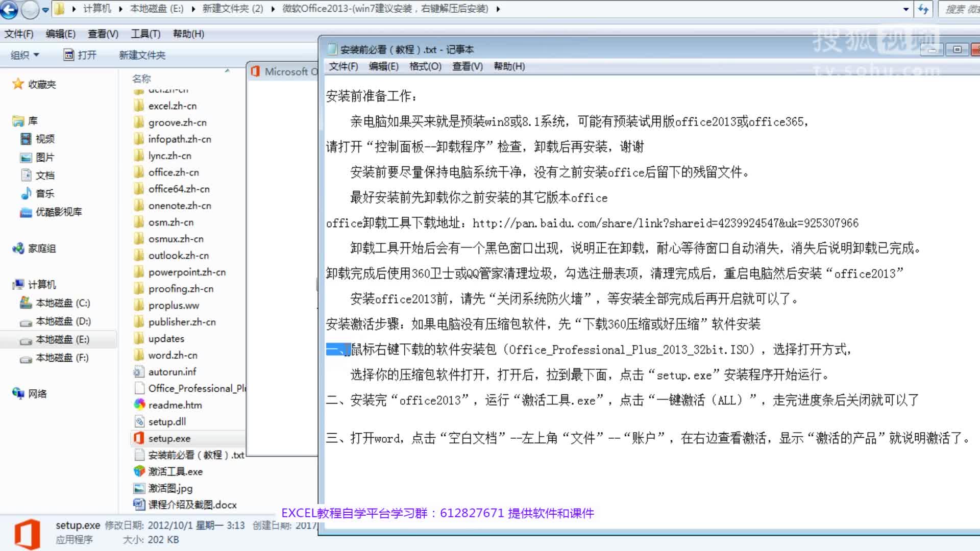Expand the address bar history dropdown arrow
This screenshot has width=980, height=551.
click(x=905, y=9)
